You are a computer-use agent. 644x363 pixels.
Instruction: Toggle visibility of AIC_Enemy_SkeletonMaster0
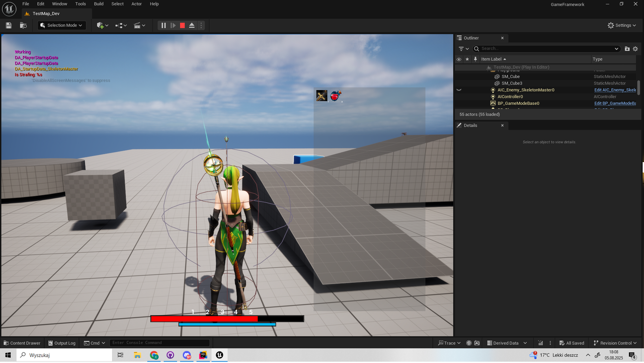click(458, 90)
